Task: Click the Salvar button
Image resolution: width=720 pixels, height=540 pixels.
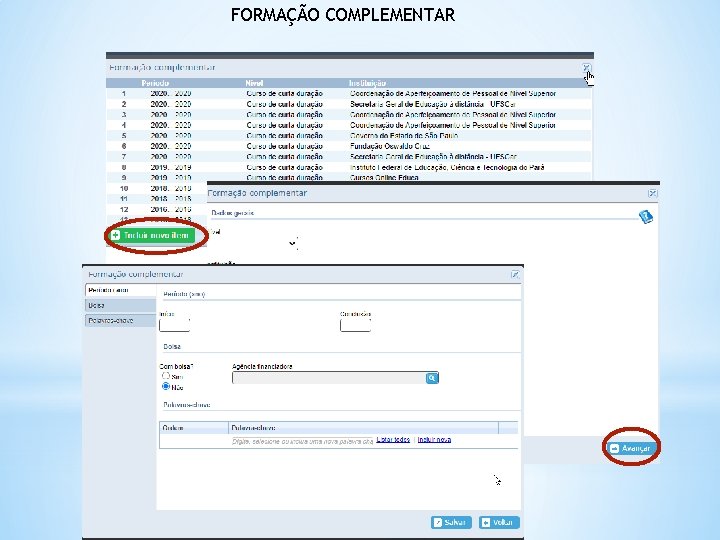Action: pyautogui.click(x=451, y=523)
